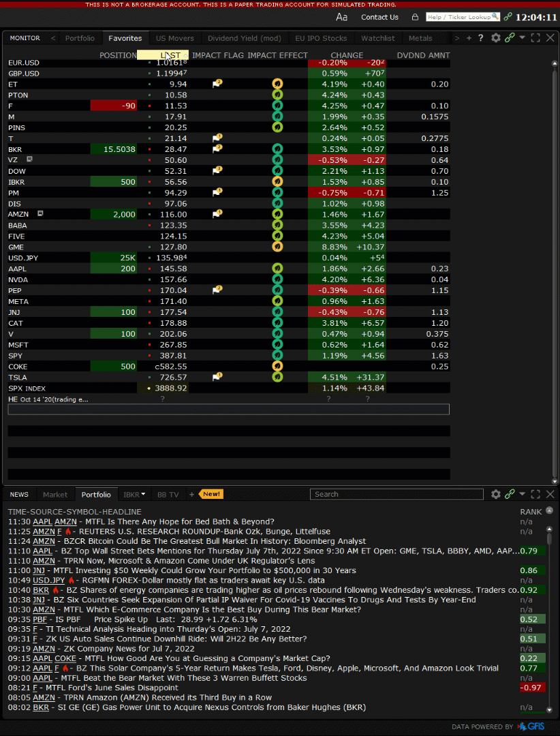Click the note icon next to VZ

point(29,159)
